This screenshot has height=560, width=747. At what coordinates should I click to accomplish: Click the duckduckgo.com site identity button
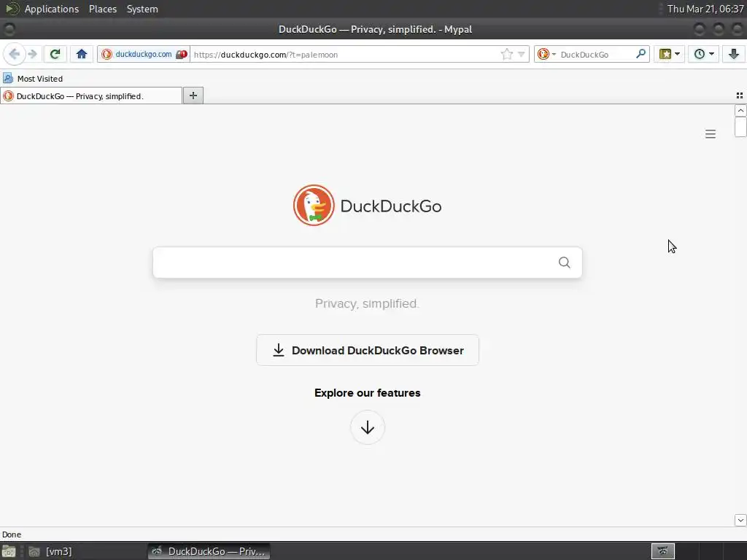(x=144, y=54)
